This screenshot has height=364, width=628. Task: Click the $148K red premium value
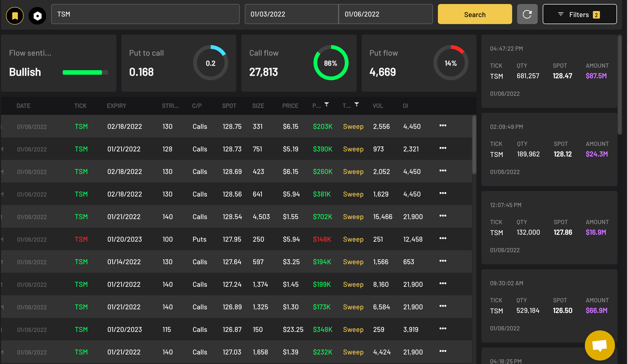(322, 239)
